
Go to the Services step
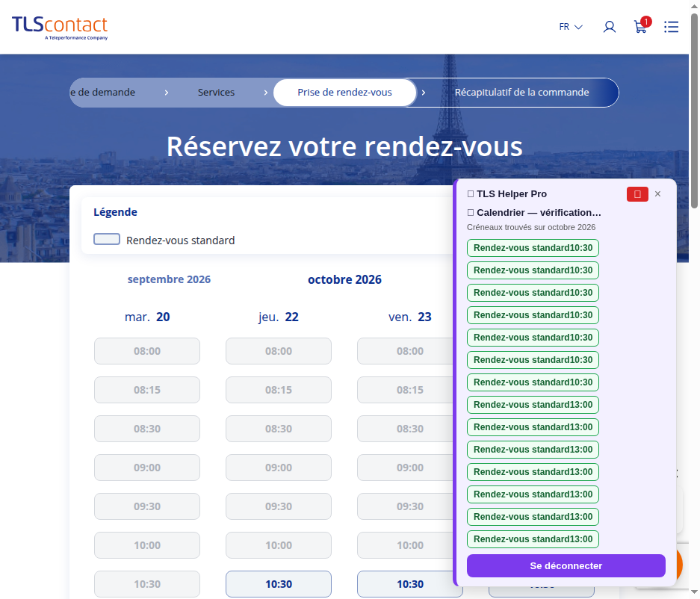216,93
